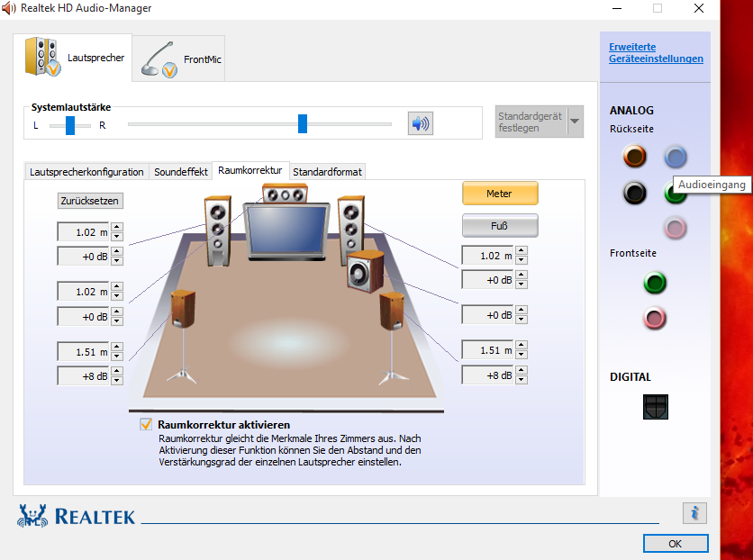Increase center distance 1.02 m on left side
753x560 pixels.
pos(117,286)
